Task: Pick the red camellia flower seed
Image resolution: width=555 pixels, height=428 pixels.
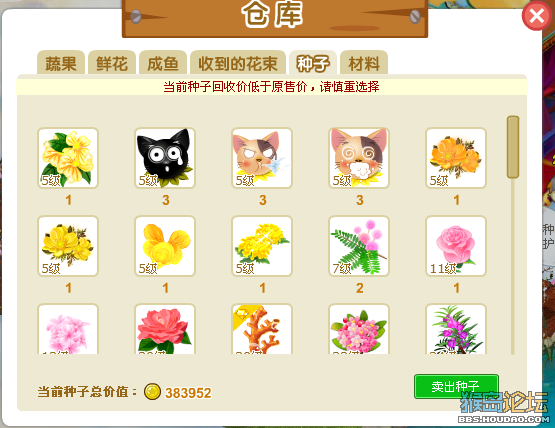Action: pyautogui.click(x=165, y=329)
